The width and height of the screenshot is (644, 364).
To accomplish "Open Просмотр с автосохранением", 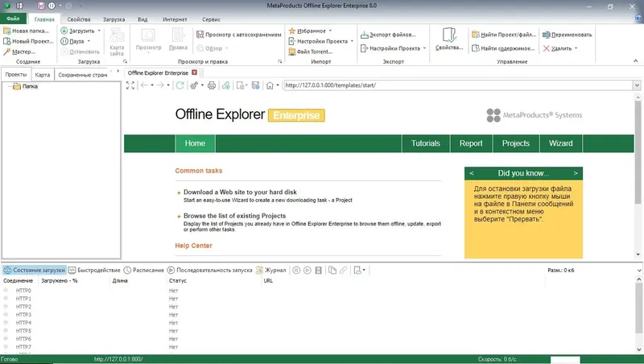I will tap(239, 35).
